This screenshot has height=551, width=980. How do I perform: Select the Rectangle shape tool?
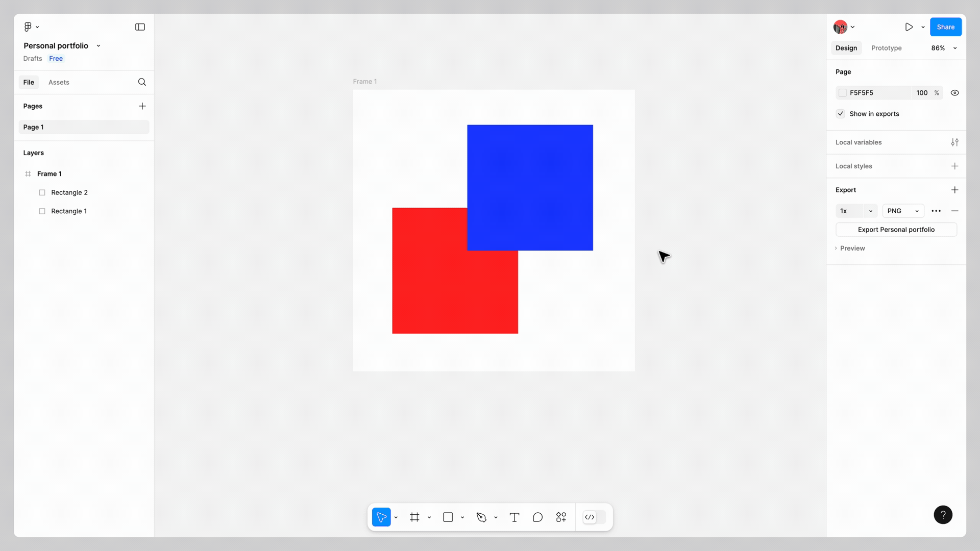pyautogui.click(x=448, y=517)
